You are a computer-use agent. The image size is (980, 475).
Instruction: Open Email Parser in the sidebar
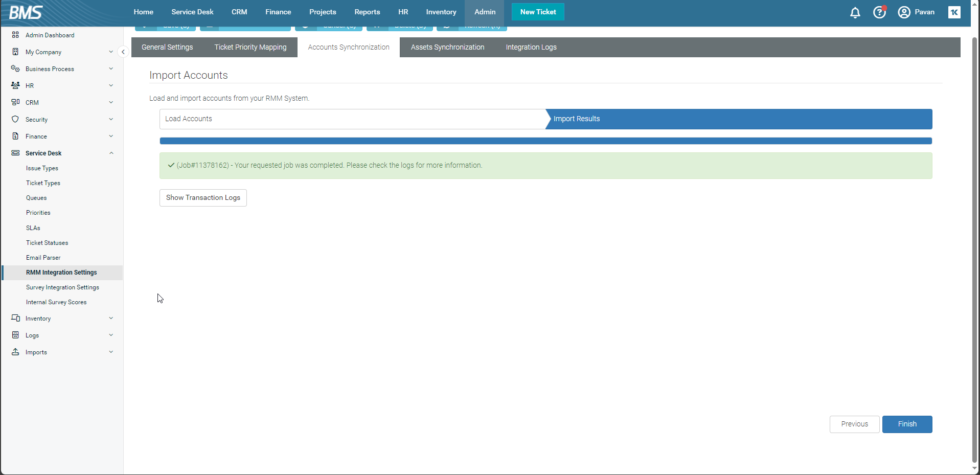(43, 258)
